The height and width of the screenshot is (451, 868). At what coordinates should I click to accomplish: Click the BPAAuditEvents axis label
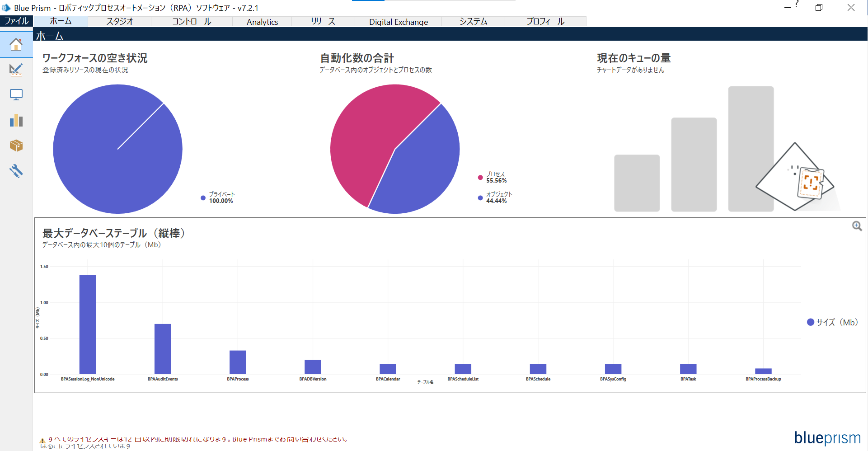pos(163,379)
